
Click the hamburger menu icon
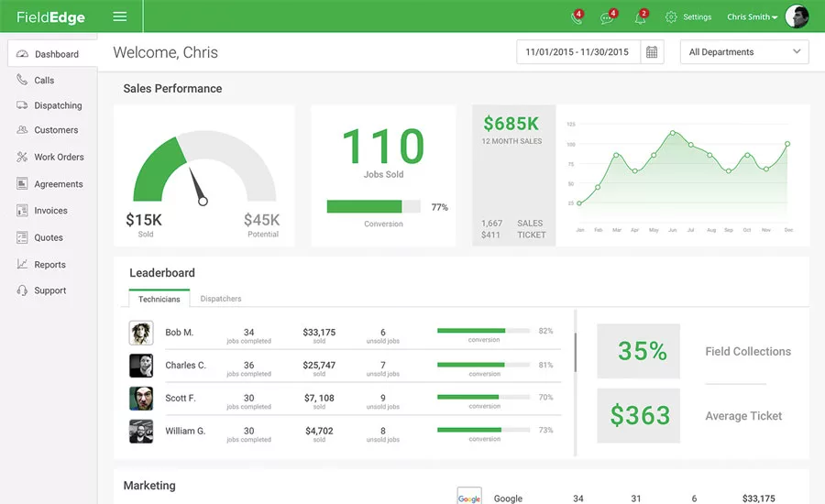coord(120,16)
